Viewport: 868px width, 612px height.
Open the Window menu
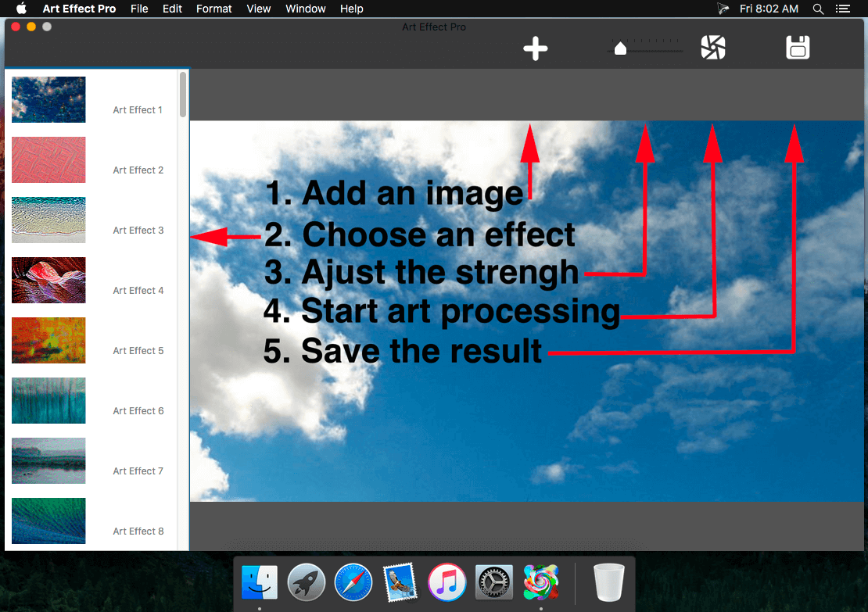coord(306,9)
